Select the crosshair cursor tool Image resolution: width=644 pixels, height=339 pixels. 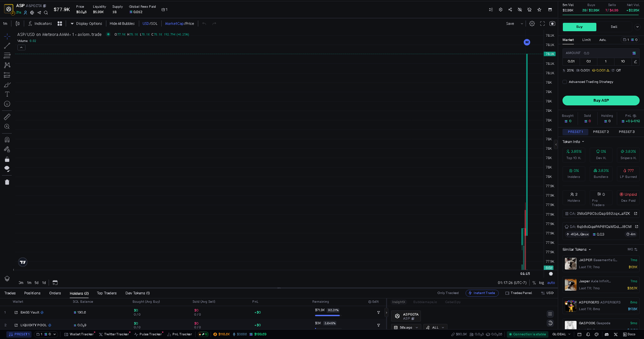click(x=7, y=36)
